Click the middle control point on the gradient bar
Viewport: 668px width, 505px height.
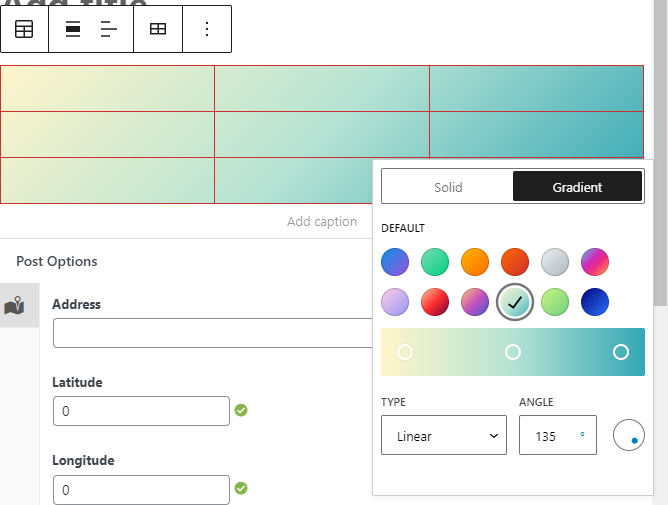[513, 352]
